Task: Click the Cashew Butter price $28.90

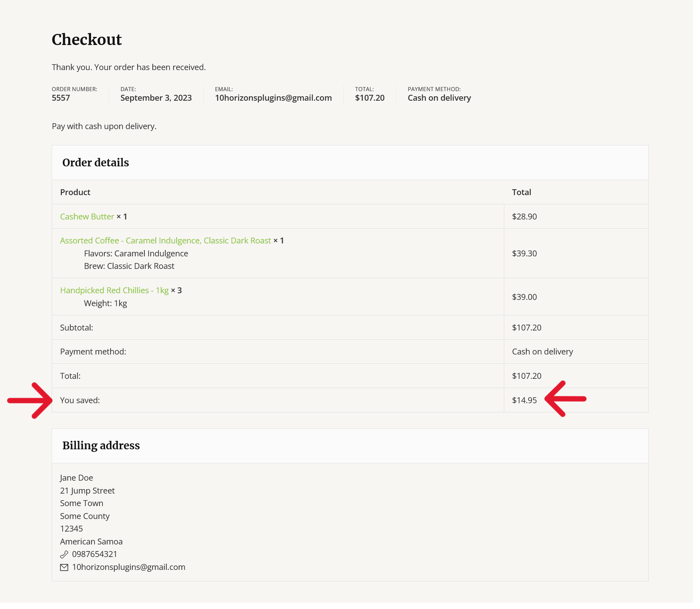Action: [524, 217]
